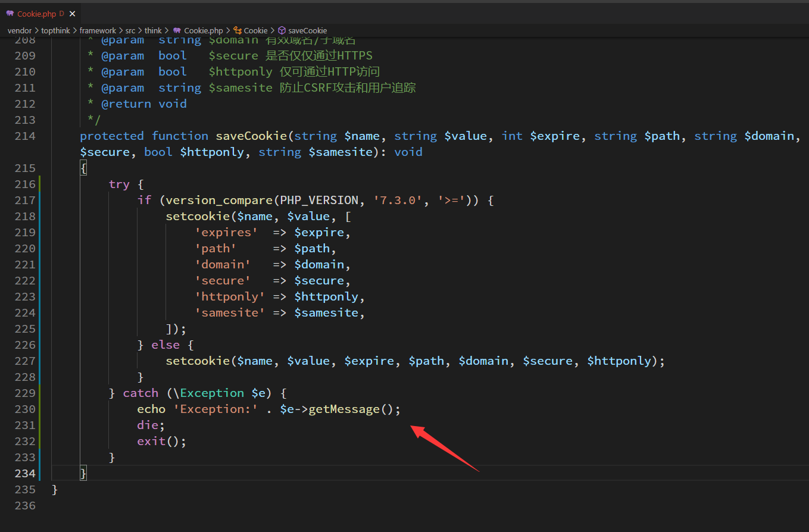Open the vendor breadcrumb dropdown
The width and height of the screenshot is (809, 532).
point(20,30)
